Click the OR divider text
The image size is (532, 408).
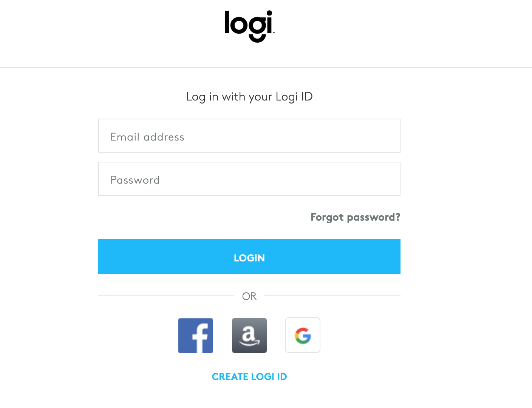[249, 296]
